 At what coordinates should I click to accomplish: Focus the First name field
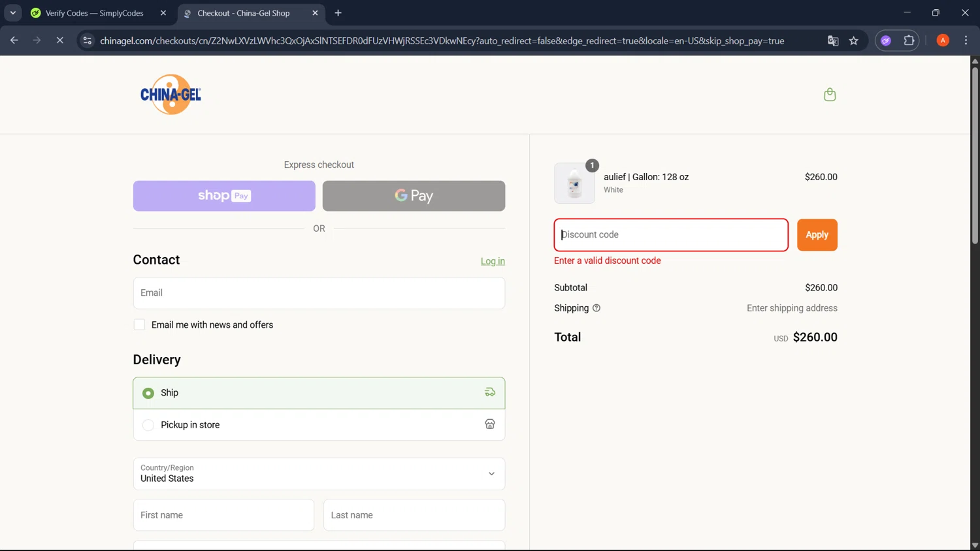coord(223,515)
